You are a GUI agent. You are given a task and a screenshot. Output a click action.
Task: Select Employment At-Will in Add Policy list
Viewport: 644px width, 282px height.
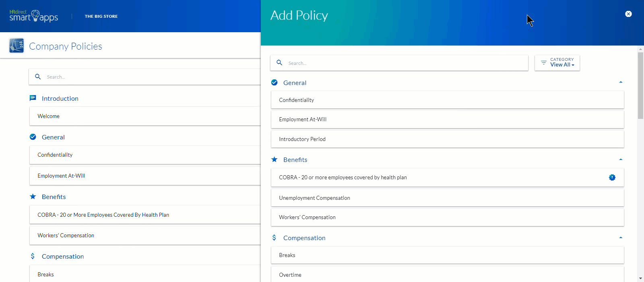(x=448, y=119)
